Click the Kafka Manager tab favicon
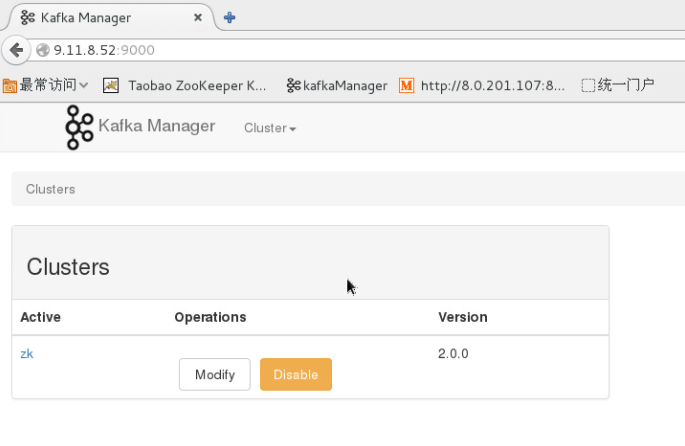685x446 pixels. pos(28,17)
